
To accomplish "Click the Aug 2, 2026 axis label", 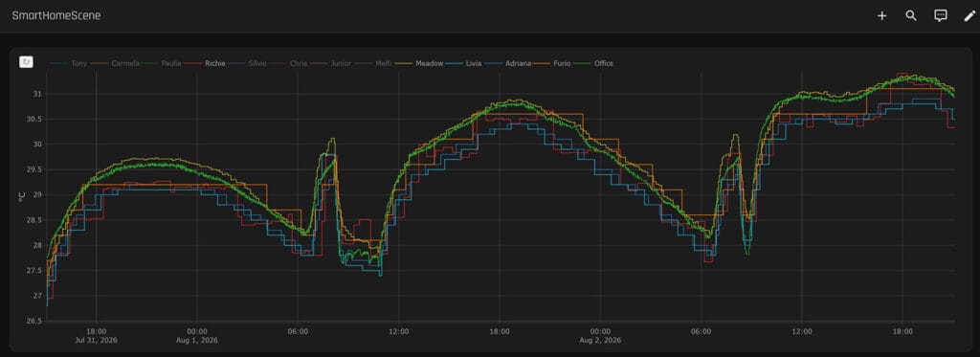I will coord(600,340).
